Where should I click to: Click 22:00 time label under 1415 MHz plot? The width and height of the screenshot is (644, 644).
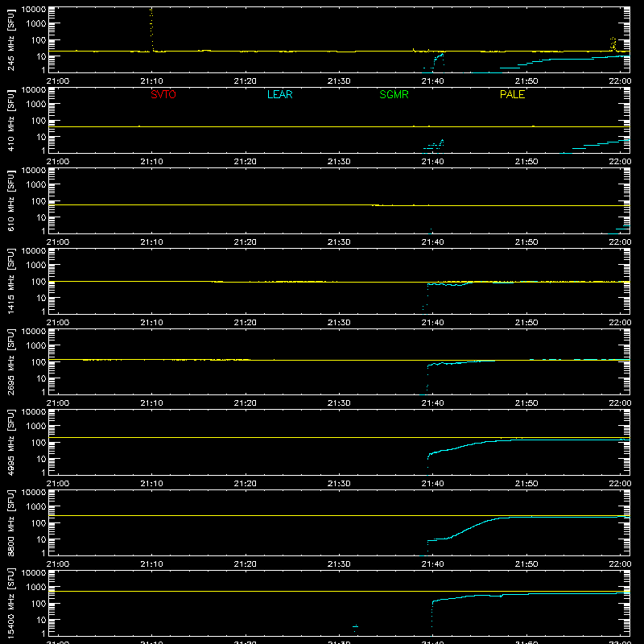(x=620, y=323)
